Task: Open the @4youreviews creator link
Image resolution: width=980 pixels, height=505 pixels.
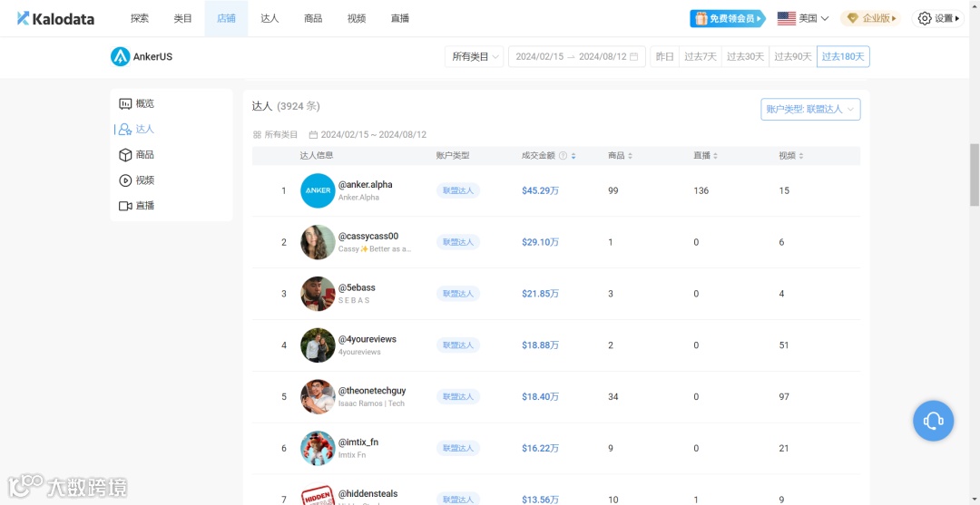Action: click(x=367, y=339)
